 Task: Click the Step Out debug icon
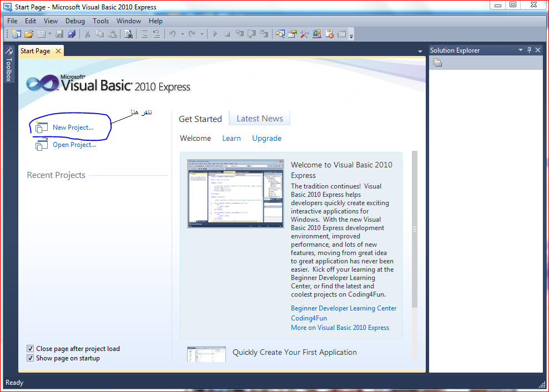tap(264, 34)
